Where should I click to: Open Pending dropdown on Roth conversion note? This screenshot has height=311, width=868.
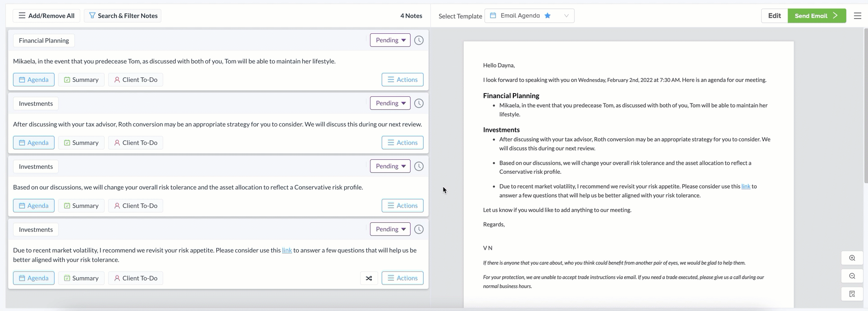[x=390, y=103]
